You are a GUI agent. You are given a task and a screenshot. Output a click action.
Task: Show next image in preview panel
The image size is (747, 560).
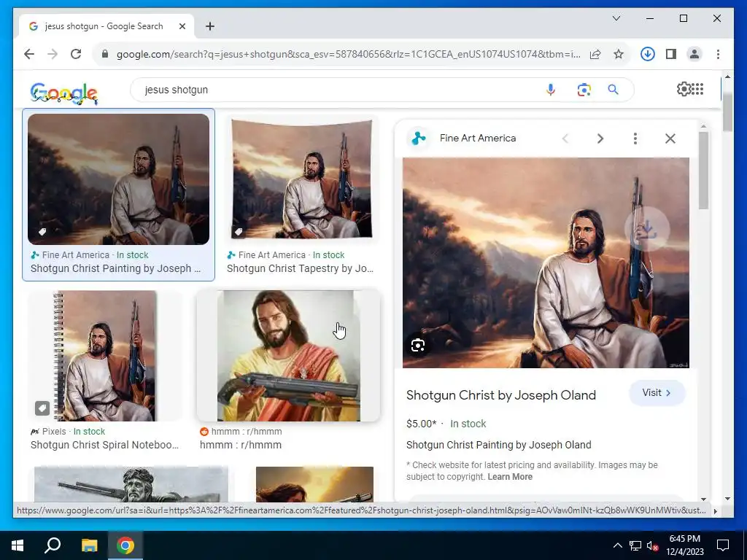[600, 139]
